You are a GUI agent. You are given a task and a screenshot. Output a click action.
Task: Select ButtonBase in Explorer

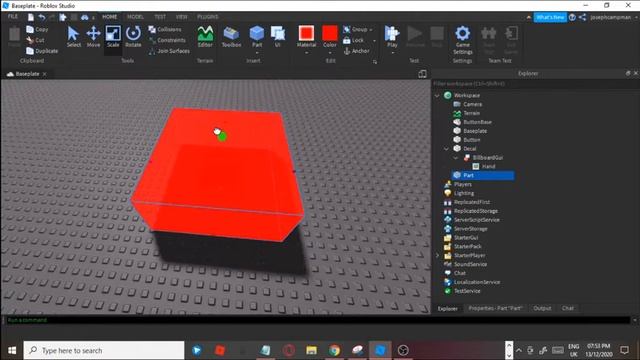(x=473, y=122)
